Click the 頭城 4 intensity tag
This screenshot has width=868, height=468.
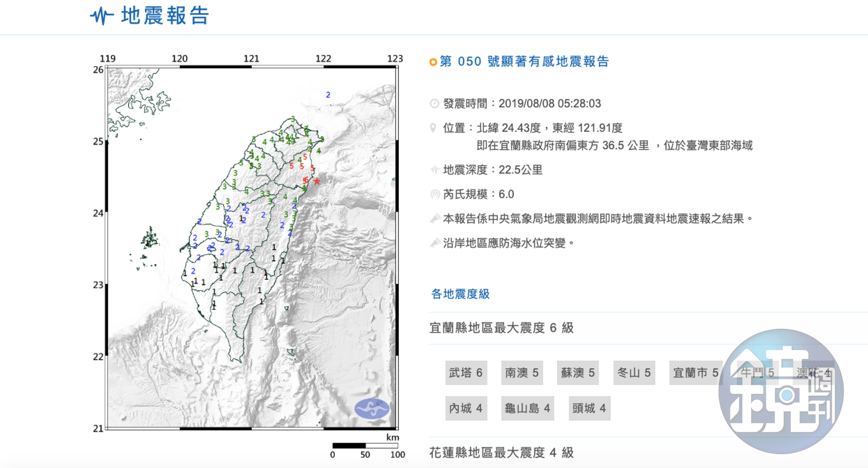[x=589, y=408]
